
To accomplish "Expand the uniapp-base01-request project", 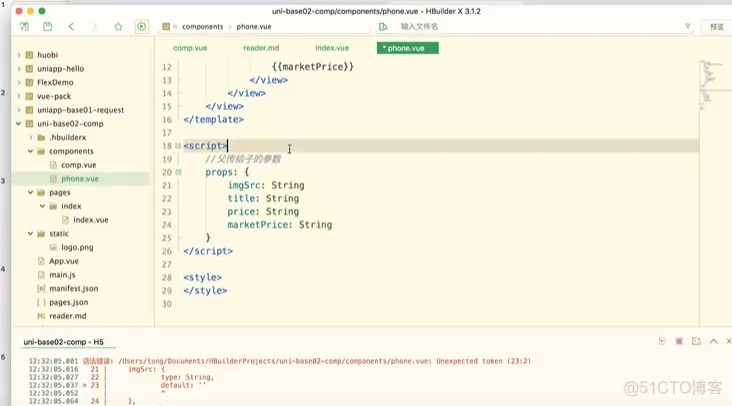I will 19,110.
